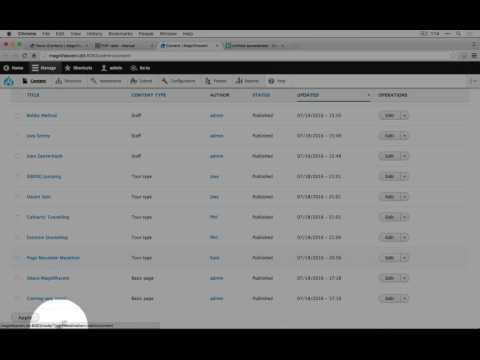Open the Apple menu

click(9, 34)
